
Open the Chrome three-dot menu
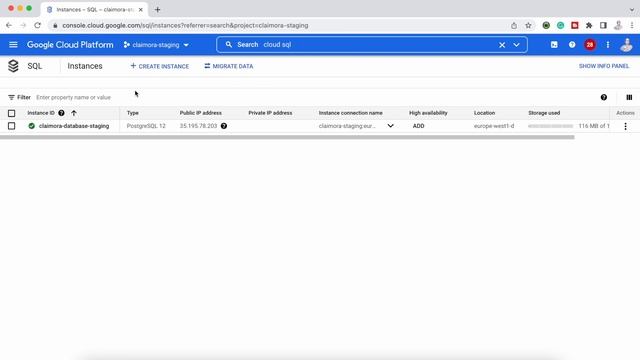632,25
